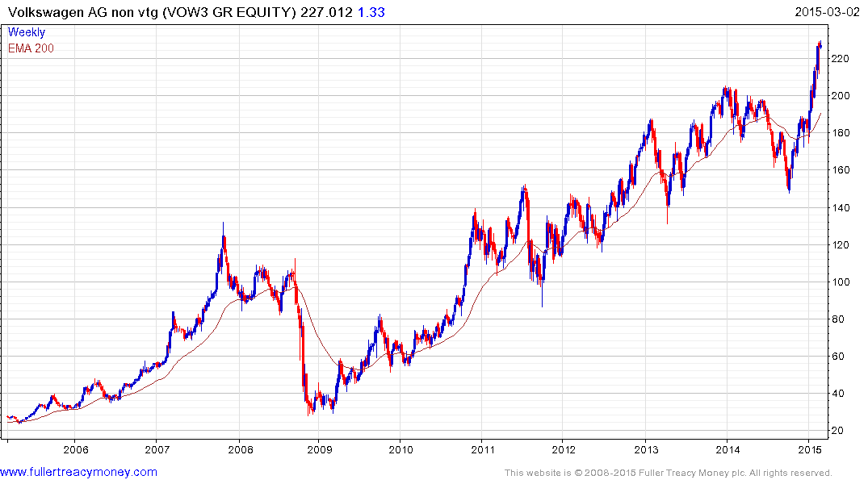868x484 pixels.
Task: Click the 2013 x-axis label
Action: pos(646,449)
